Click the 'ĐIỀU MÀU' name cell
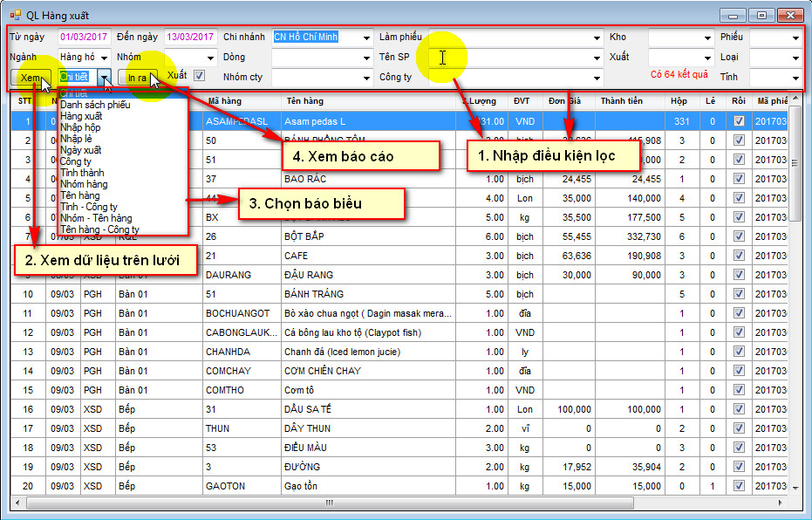 (x=368, y=447)
